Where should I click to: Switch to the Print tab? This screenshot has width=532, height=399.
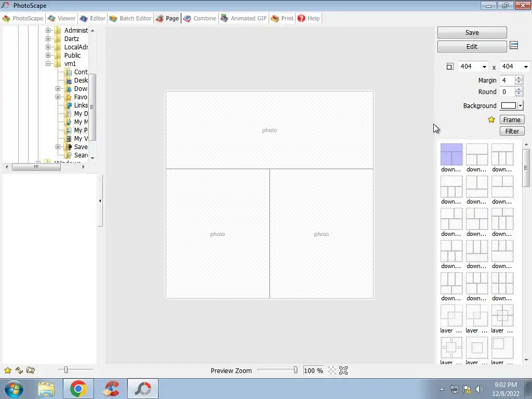coord(282,18)
